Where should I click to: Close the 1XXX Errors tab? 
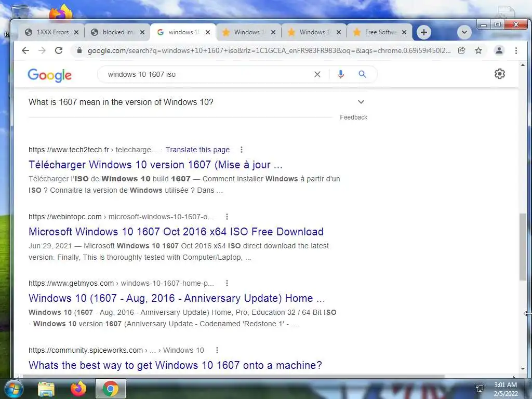76,32
